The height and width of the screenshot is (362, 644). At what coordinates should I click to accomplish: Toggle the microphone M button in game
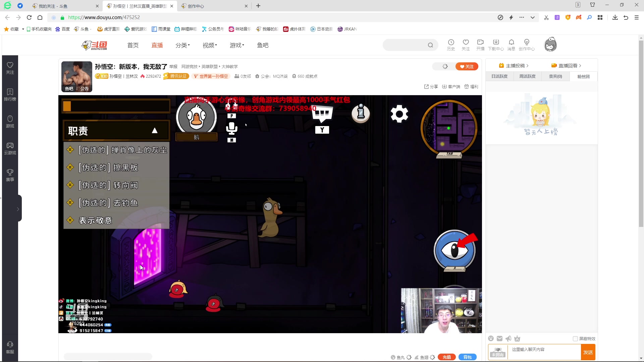[x=231, y=132]
